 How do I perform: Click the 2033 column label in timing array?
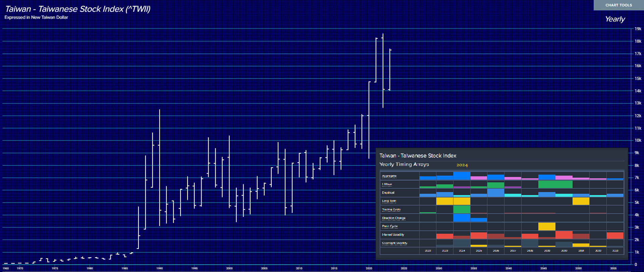615,251
